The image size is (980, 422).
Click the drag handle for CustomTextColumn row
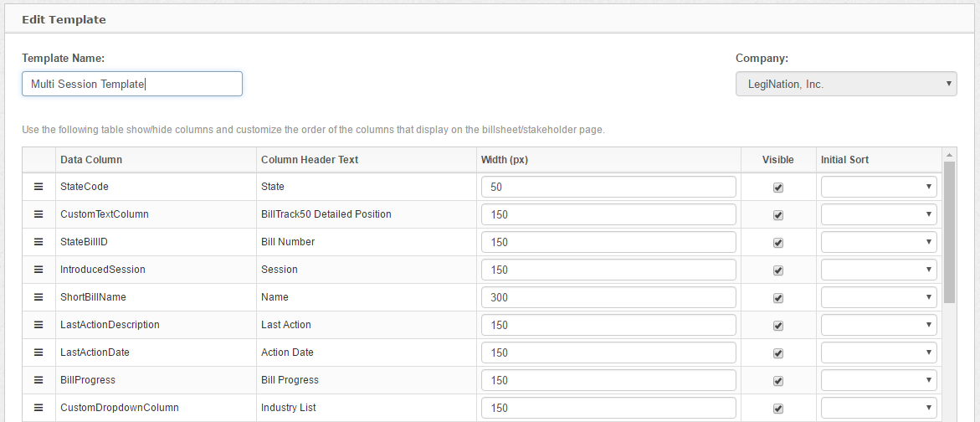click(x=38, y=214)
